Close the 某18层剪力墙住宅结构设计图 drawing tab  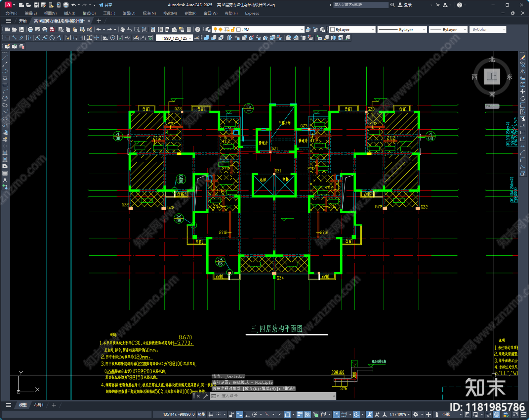[x=89, y=21]
